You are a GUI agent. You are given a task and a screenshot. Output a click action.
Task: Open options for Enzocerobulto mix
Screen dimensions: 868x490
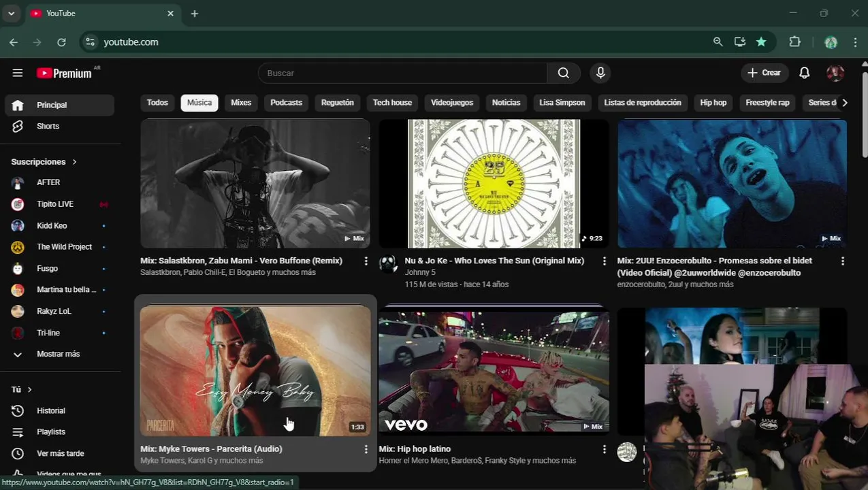(843, 261)
